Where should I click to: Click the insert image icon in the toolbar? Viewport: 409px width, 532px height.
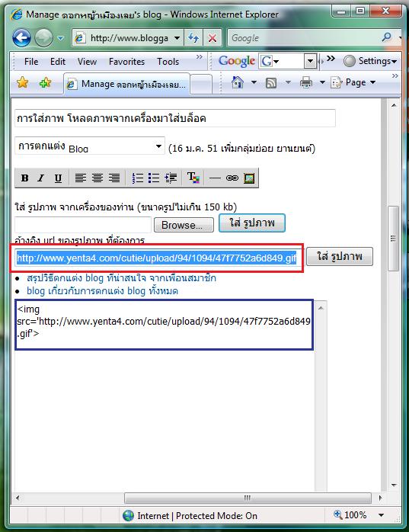coord(249,178)
